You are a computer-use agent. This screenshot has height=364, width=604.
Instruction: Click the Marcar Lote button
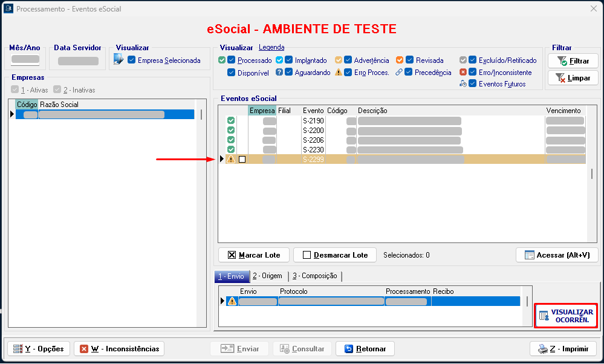click(253, 255)
